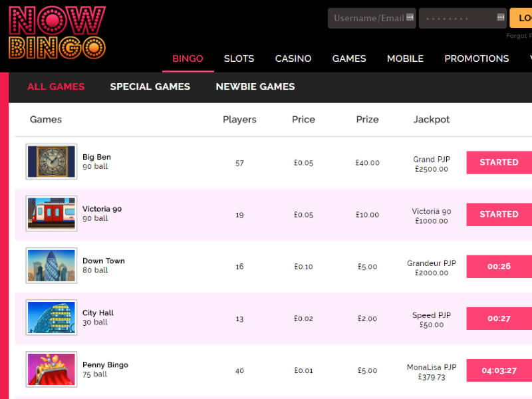Click MonaLisa PJP £379.73 jackpot text
Viewport: 532px width, 399px height.
point(432,372)
